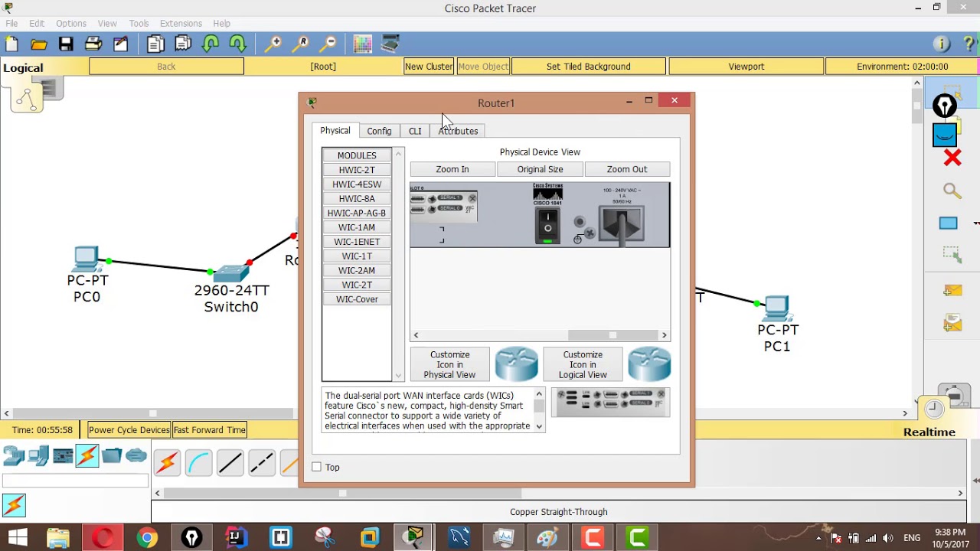This screenshot has height=551, width=980.
Task: Select the Resize Shape tool
Action: tap(952, 255)
